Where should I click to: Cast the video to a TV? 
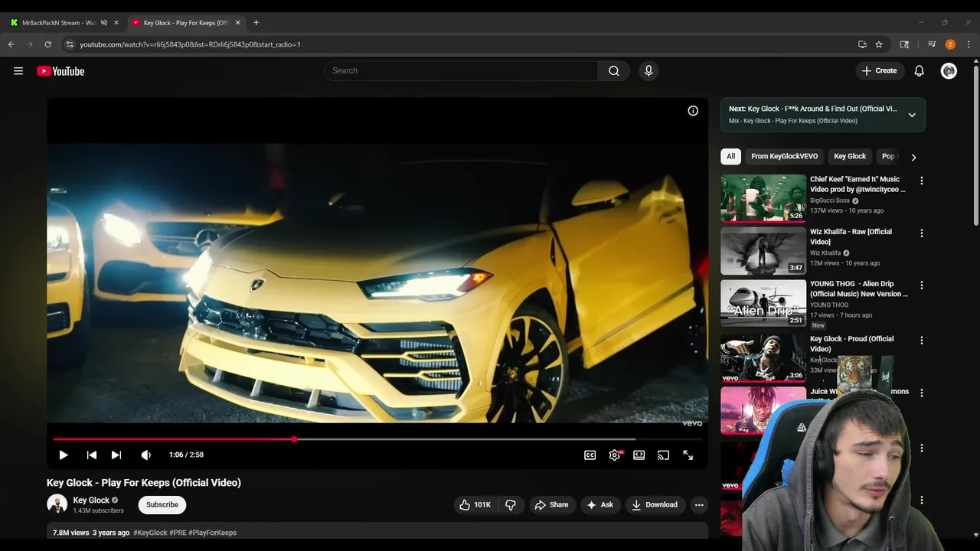tap(664, 455)
